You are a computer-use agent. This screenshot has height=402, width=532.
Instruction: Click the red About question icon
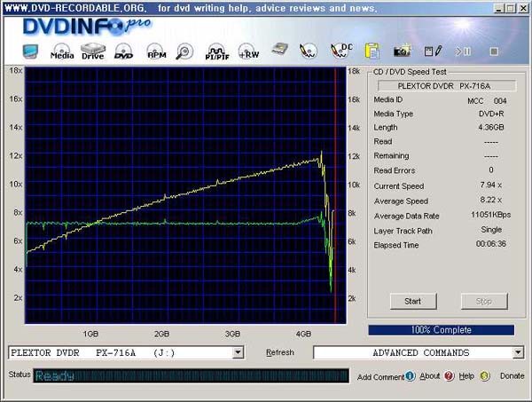tap(450, 376)
